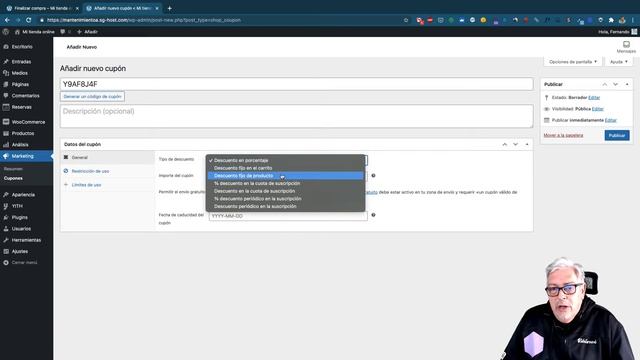Edit Estado Borrador via Editar link
The height and width of the screenshot is (360, 640).
point(594,98)
